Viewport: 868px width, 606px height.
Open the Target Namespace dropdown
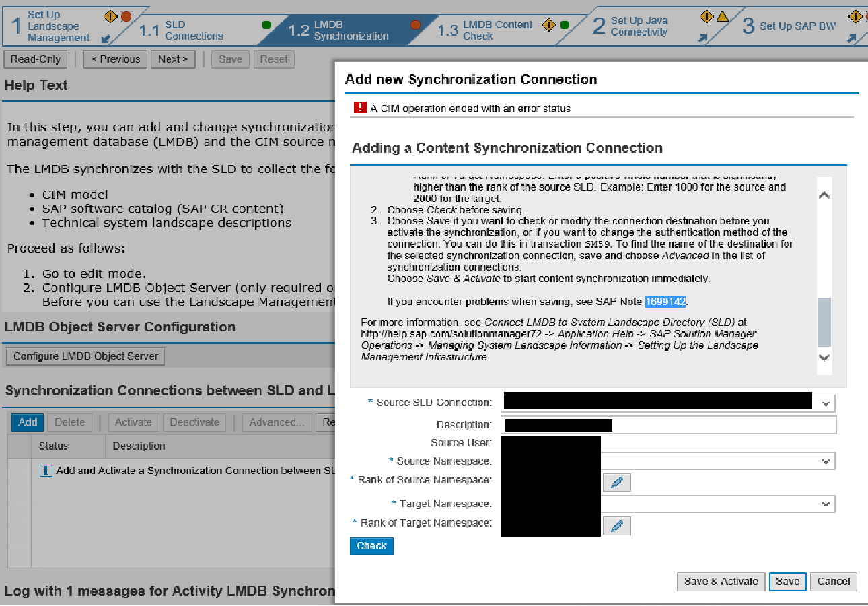826,504
